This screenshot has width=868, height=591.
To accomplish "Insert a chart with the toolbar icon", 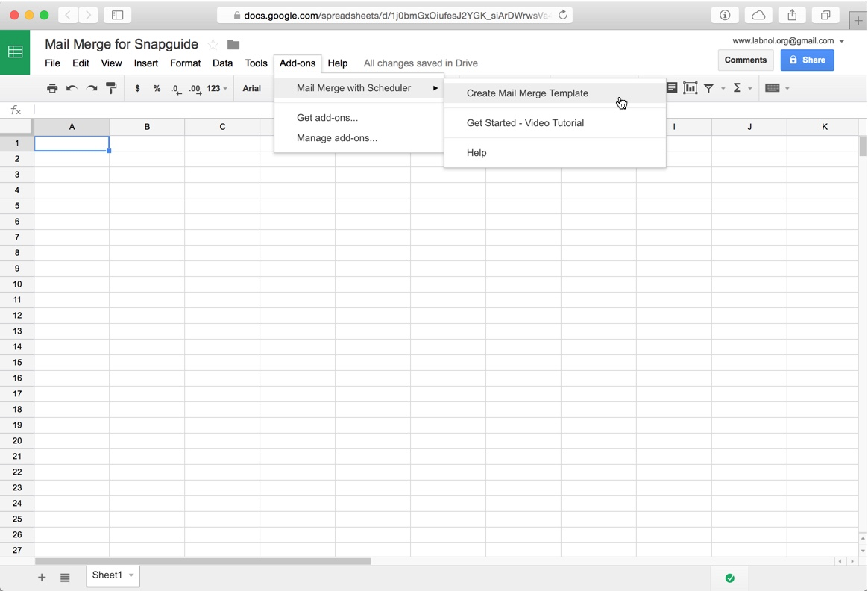I will tap(691, 87).
